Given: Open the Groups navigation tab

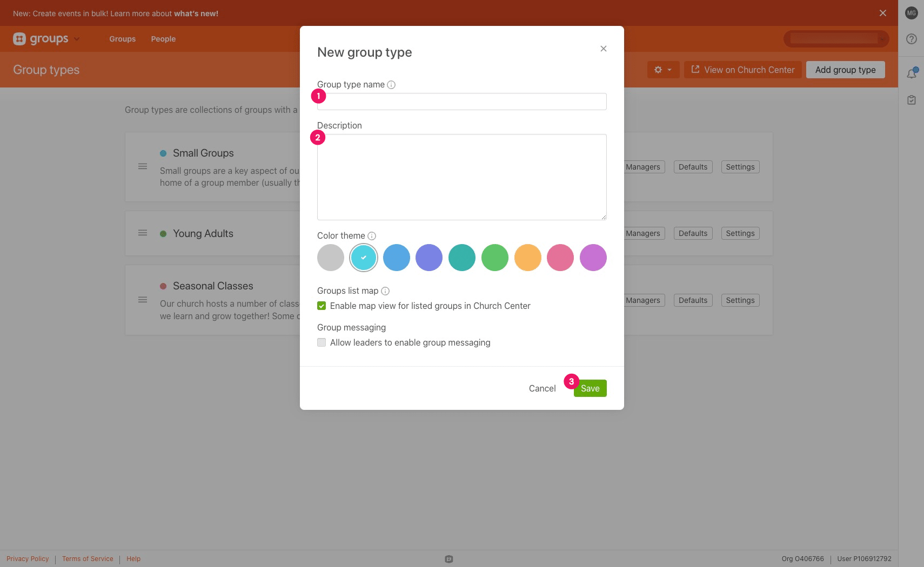Looking at the screenshot, I should pos(123,39).
